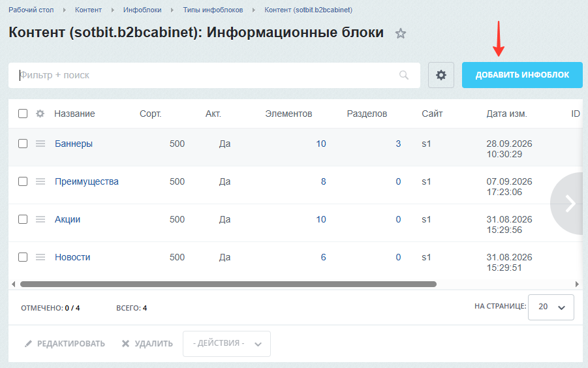588x368 pixels.
Task: Sort by Сайт column header
Action: [432, 114]
